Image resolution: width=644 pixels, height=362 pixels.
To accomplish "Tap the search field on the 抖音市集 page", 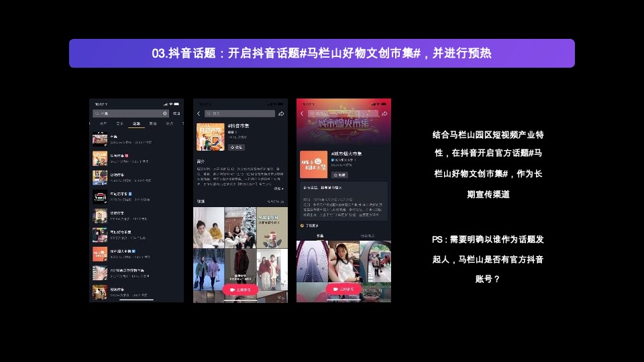I will [x=240, y=114].
